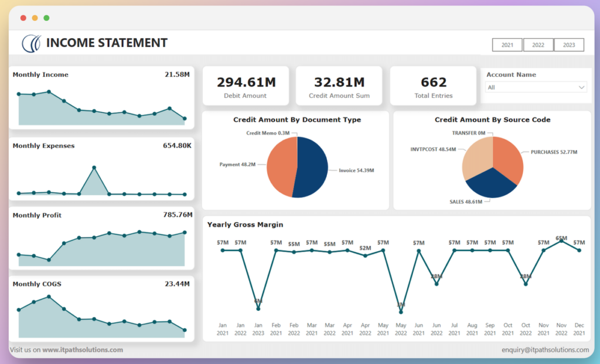Click the enquiry@itpathsolutions.com email link
Image resolution: width=600 pixels, height=364 pixels.
point(545,350)
